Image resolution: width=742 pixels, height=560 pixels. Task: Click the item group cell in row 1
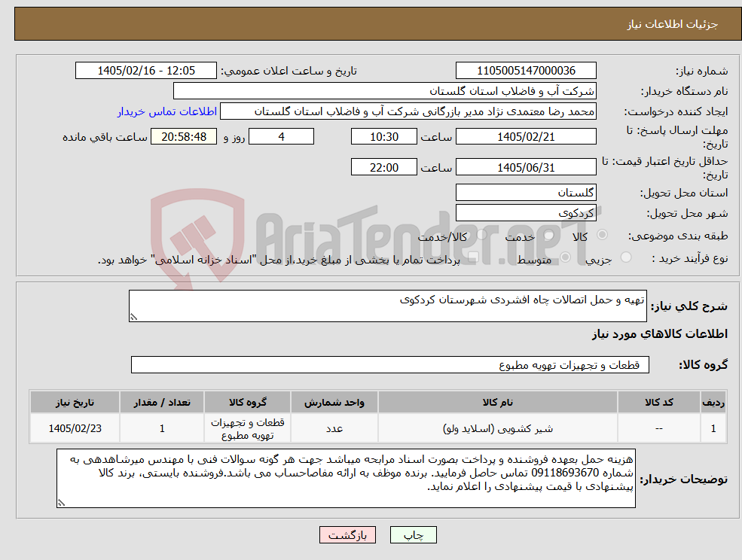click(x=248, y=428)
